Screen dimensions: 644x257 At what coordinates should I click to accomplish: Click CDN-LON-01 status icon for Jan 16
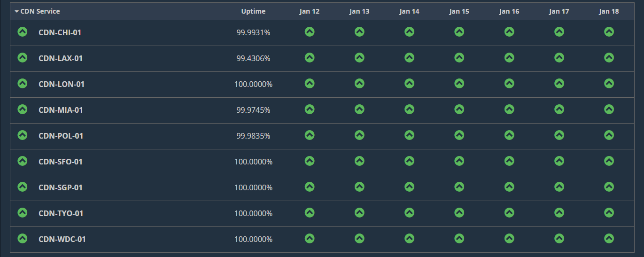pyautogui.click(x=509, y=83)
